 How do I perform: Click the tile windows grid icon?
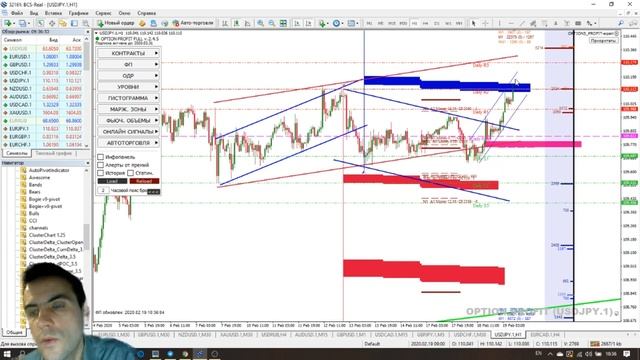click(x=283, y=23)
